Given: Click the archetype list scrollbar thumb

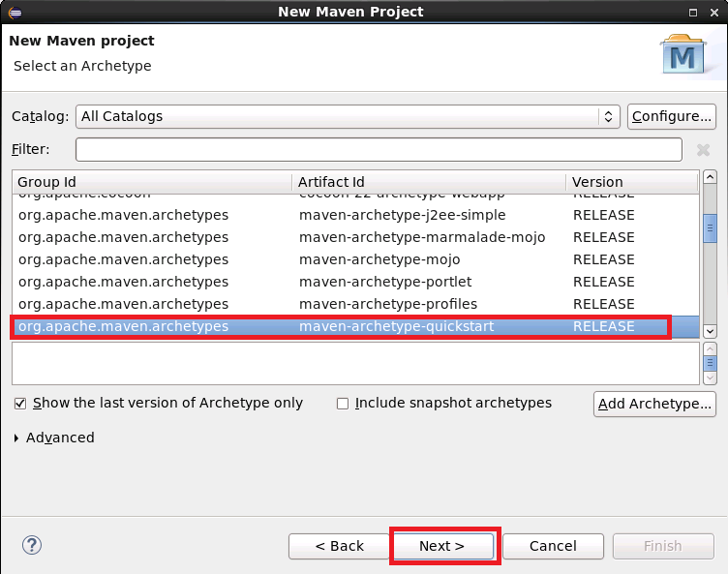Looking at the screenshot, I should (x=710, y=228).
